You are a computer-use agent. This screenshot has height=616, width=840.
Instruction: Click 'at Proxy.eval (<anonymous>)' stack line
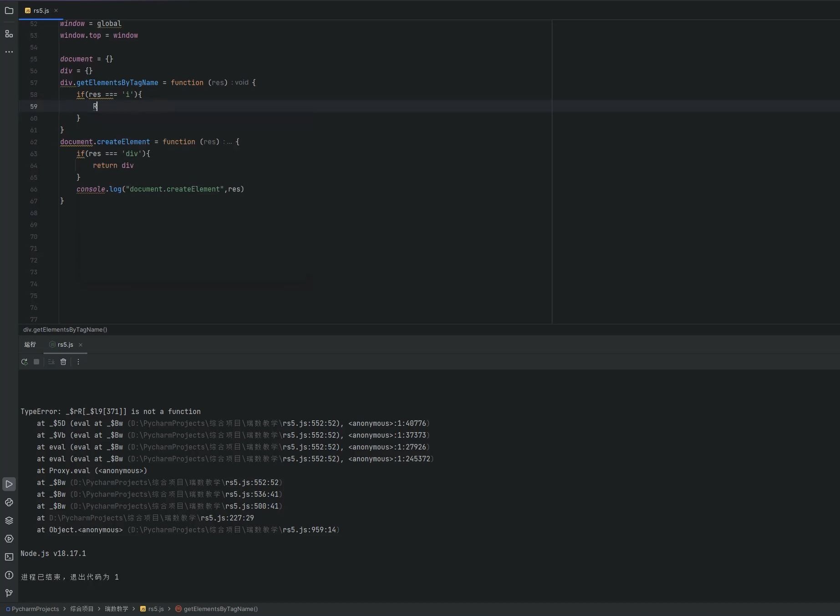click(x=92, y=471)
